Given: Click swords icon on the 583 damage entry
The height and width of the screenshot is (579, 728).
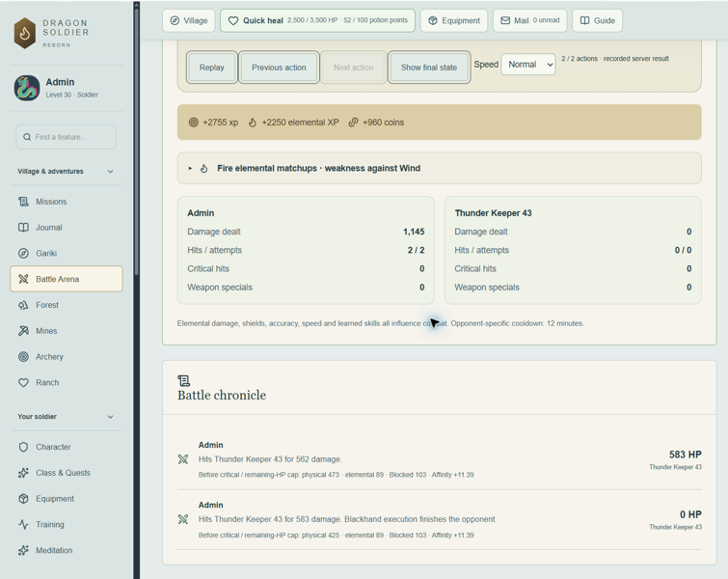Looking at the screenshot, I should pos(183,519).
